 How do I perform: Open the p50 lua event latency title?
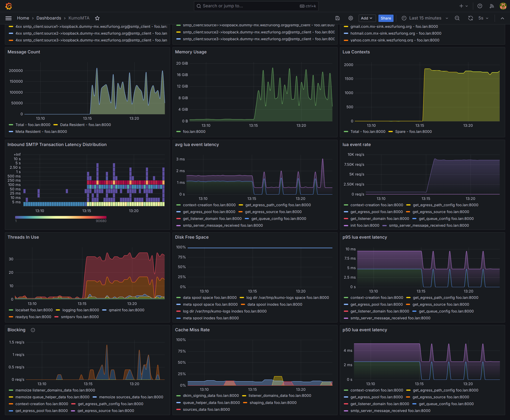point(365,330)
